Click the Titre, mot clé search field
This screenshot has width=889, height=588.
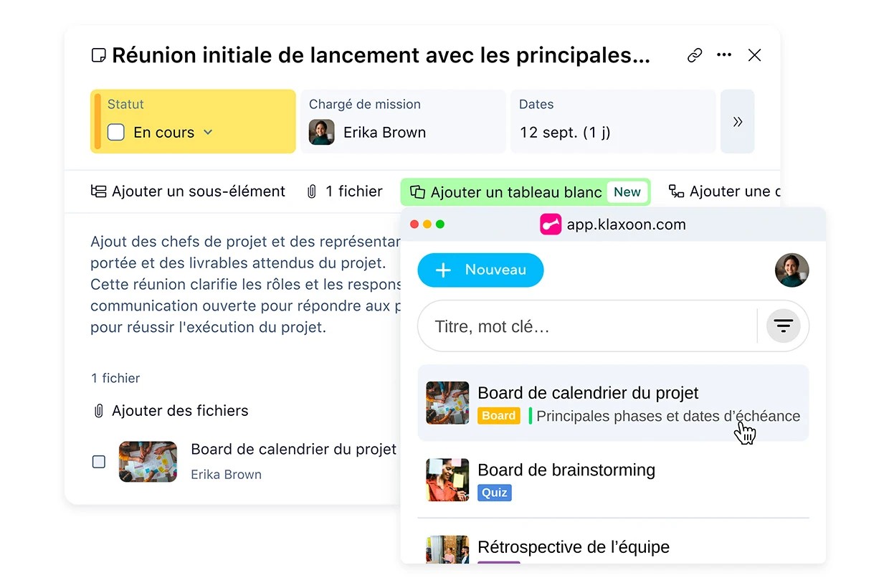[574, 326]
